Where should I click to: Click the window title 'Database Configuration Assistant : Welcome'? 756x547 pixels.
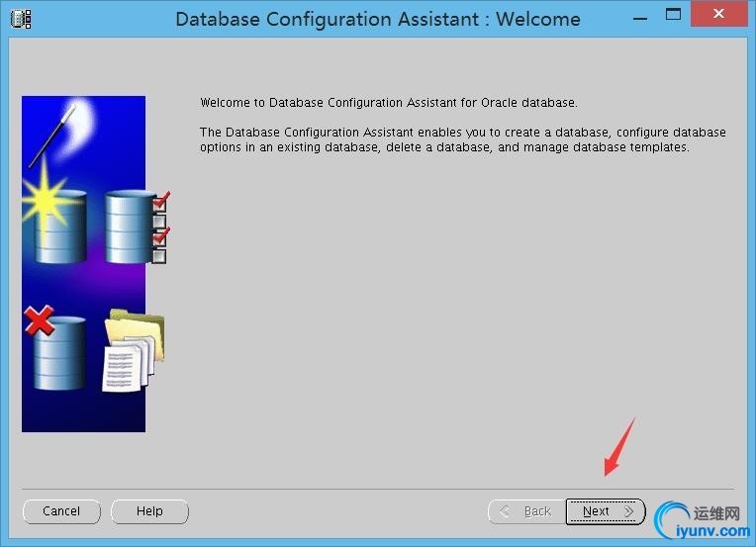coord(378,19)
